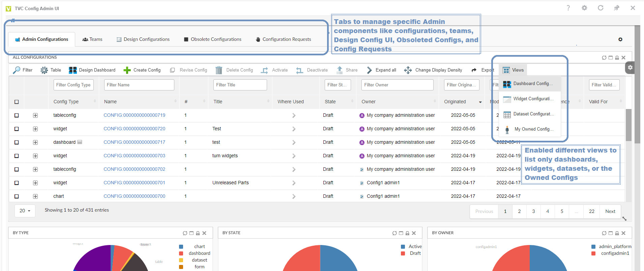This screenshot has width=644, height=271.
Task: Select checkbox for Unreleased Parts row
Action: point(17,183)
